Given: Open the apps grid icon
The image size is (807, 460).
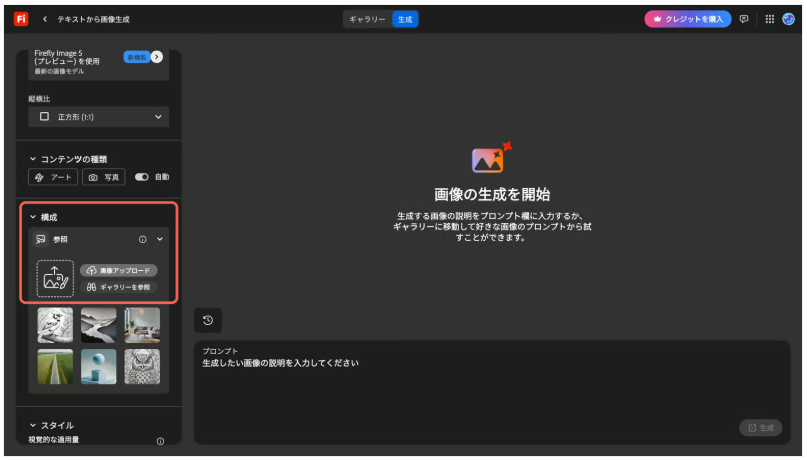Looking at the screenshot, I should [769, 19].
